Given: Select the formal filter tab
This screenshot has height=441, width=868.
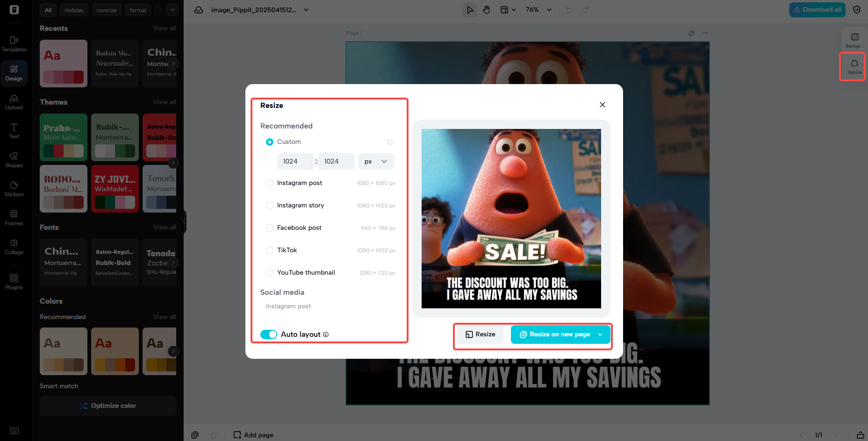Looking at the screenshot, I should (138, 10).
